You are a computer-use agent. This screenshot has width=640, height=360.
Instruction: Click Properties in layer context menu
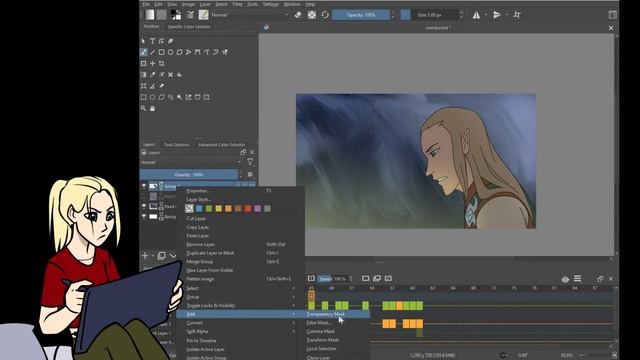coord(241,191)
